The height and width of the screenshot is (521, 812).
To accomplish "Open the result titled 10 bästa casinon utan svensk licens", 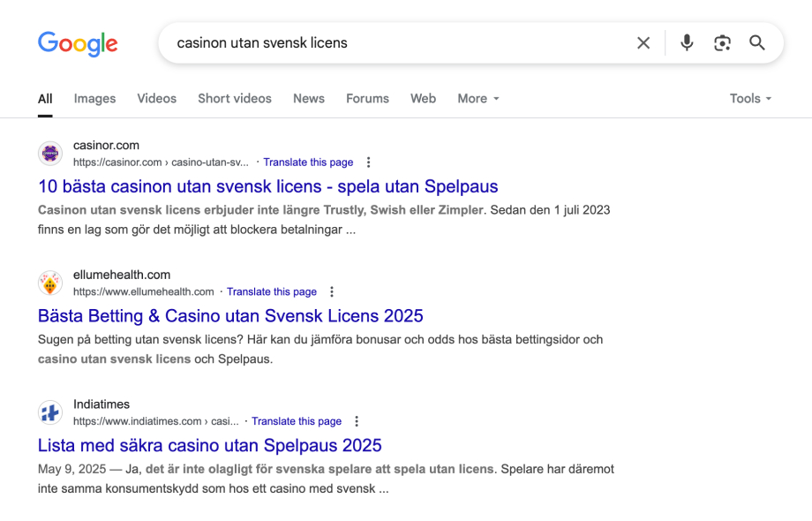I will click(x=267, y=186).
